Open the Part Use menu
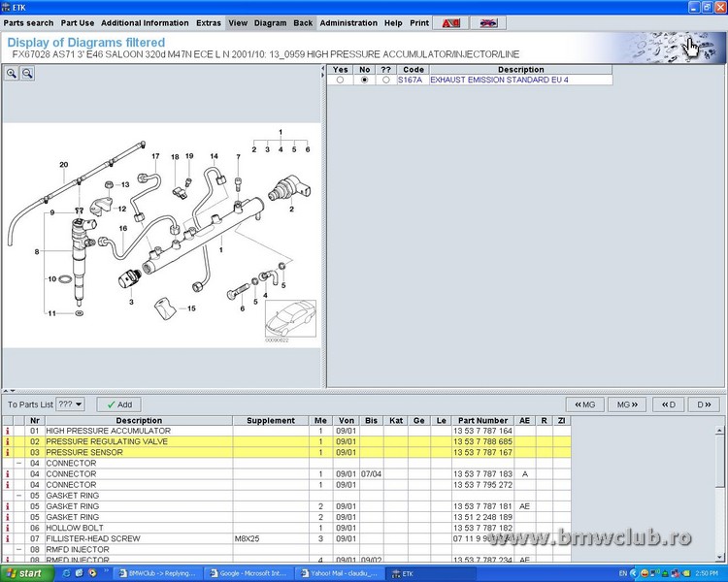The width and height of the screenshot is (728, 582). (x=77, y=22)
